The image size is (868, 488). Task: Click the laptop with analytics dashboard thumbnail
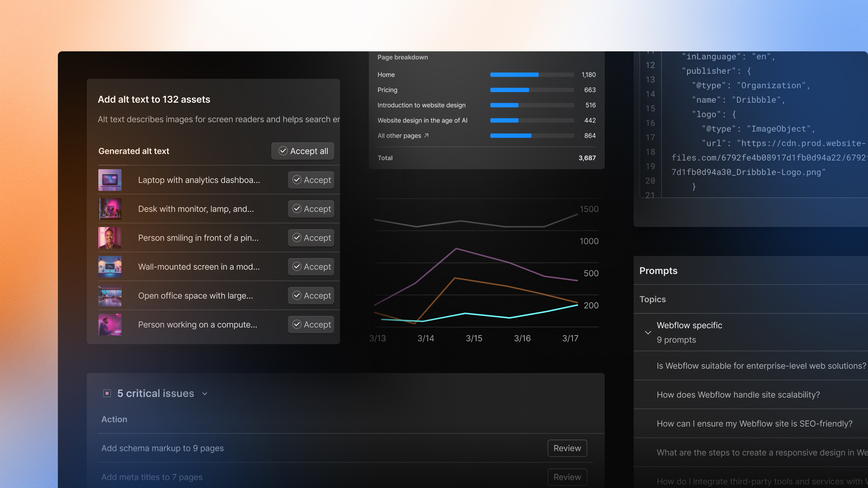[110, 180]
